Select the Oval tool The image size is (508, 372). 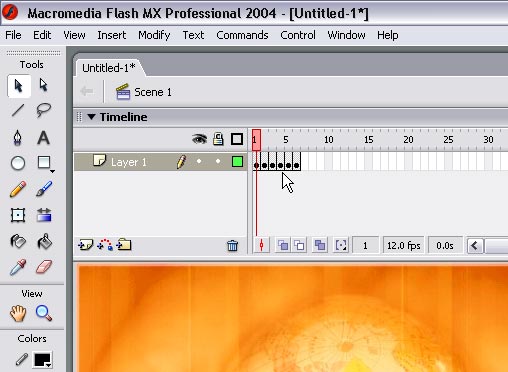(x=18, y=163)
